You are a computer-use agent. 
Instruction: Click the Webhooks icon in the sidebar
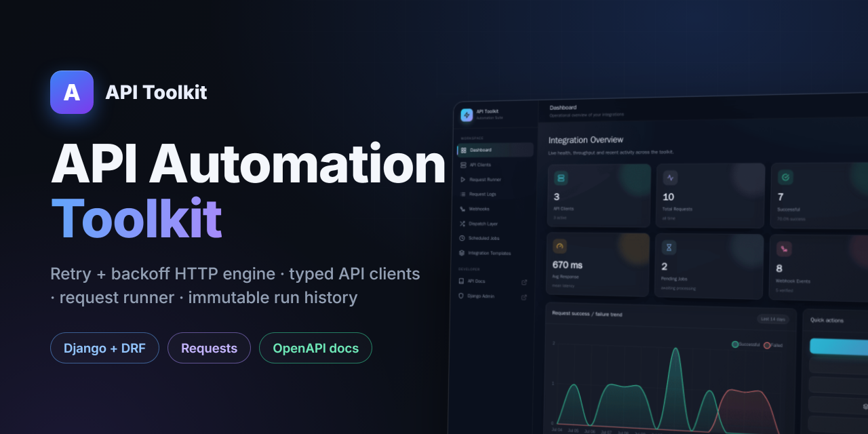coord(463,209)
